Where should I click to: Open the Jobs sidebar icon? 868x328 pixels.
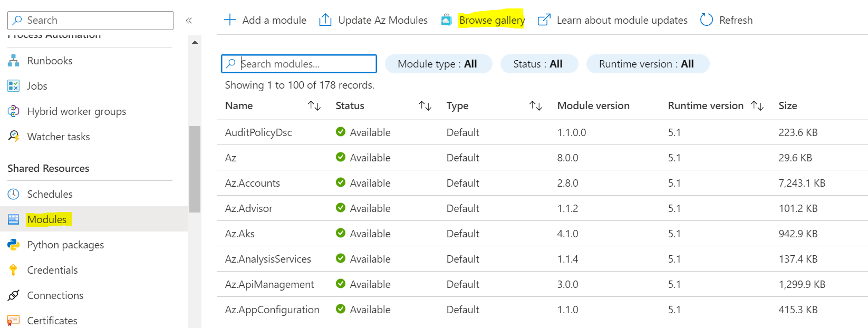pos(14,86)
